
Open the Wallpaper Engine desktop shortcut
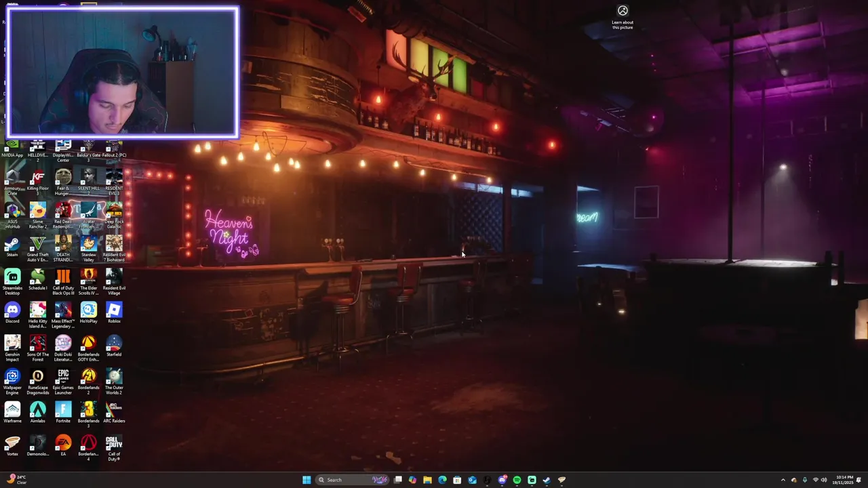click(x=12, y=382)
